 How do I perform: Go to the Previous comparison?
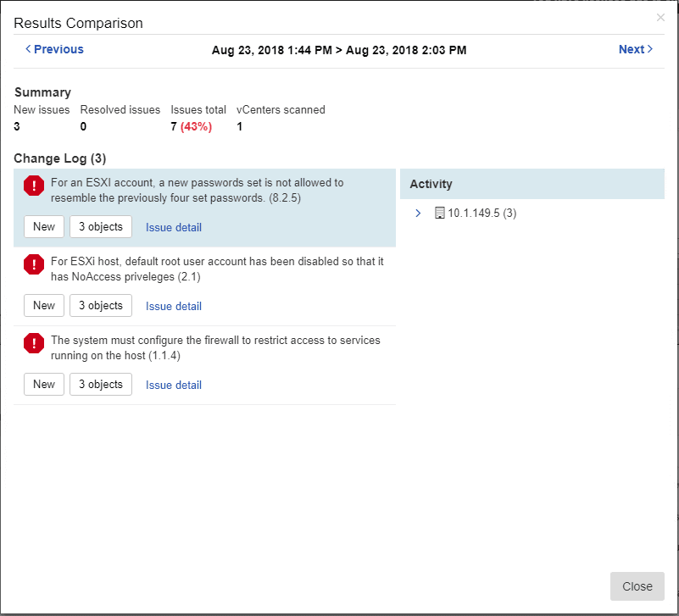tap(54, 49)
